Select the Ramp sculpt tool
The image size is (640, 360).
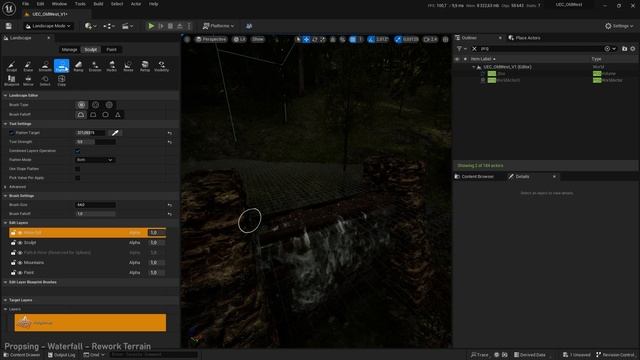(x=78, y=66)
